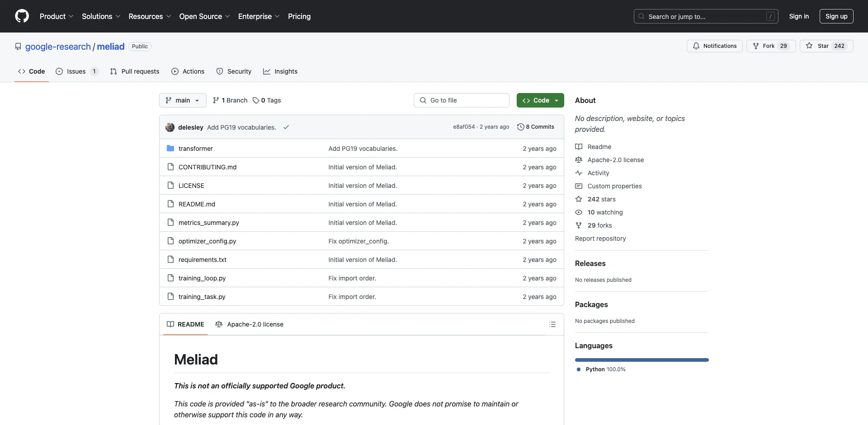Image resolution: width=868 pixels, height=425 pixels.
Task: Click the file icon next to metrics_summary.py
Action: tap(170, 223)
